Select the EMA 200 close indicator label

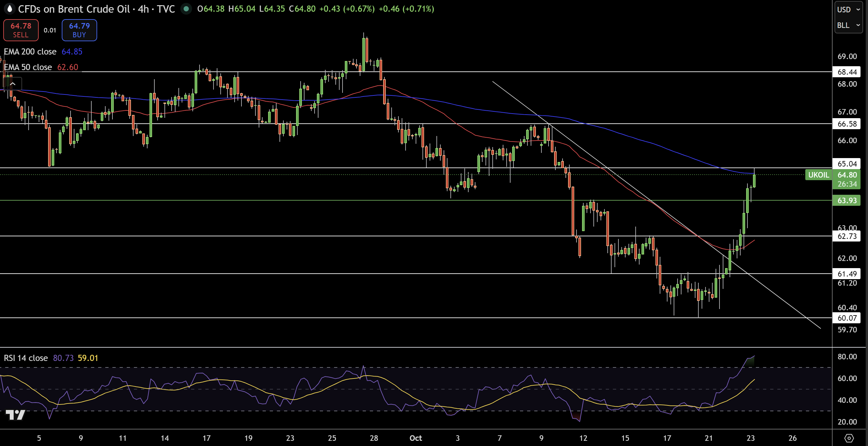[x=30, y=52]
